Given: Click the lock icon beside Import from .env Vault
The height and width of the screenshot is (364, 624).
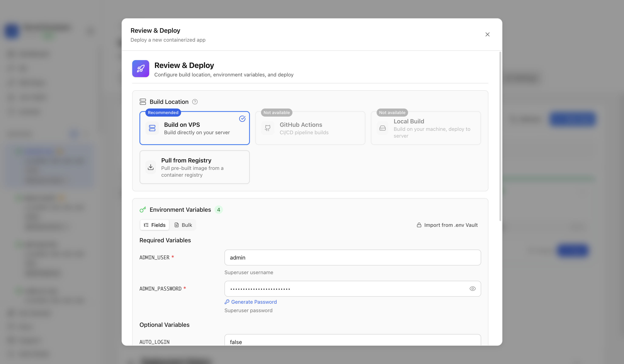Looking at the screenshot, I should pos(419,225).
